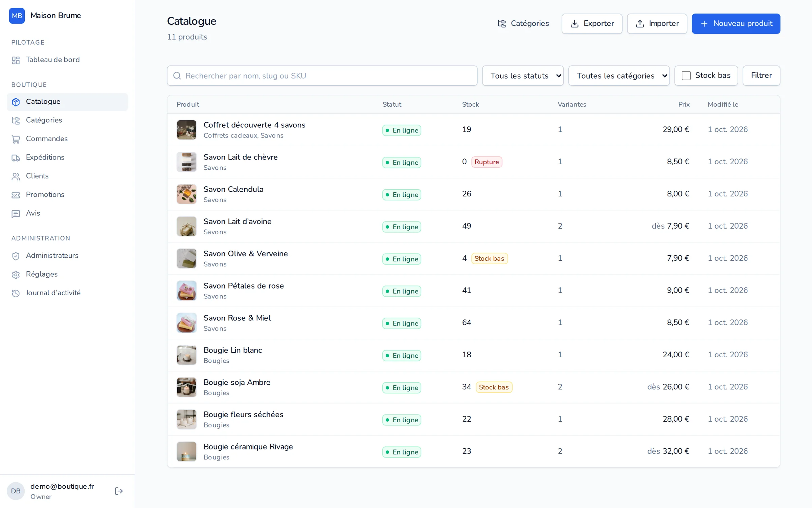
Task: Focus the search by nom, slug ou SKU field
Action: (x=322, y=76)
